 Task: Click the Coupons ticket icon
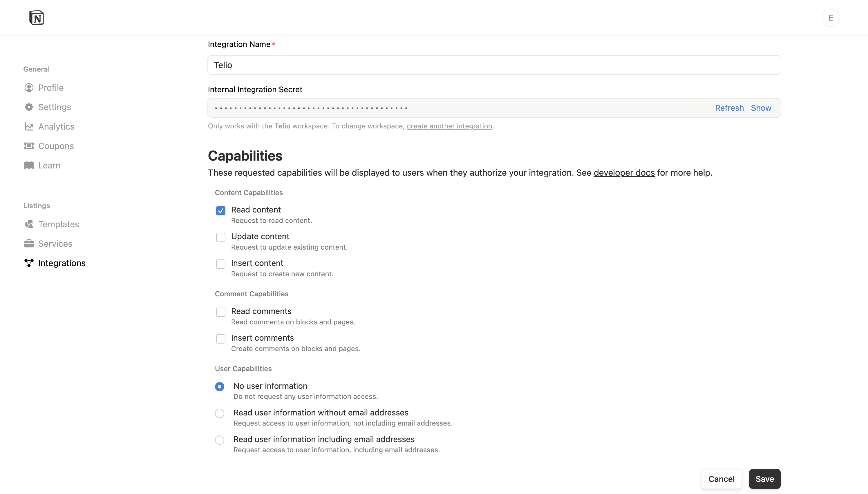[x=29, y=146]
